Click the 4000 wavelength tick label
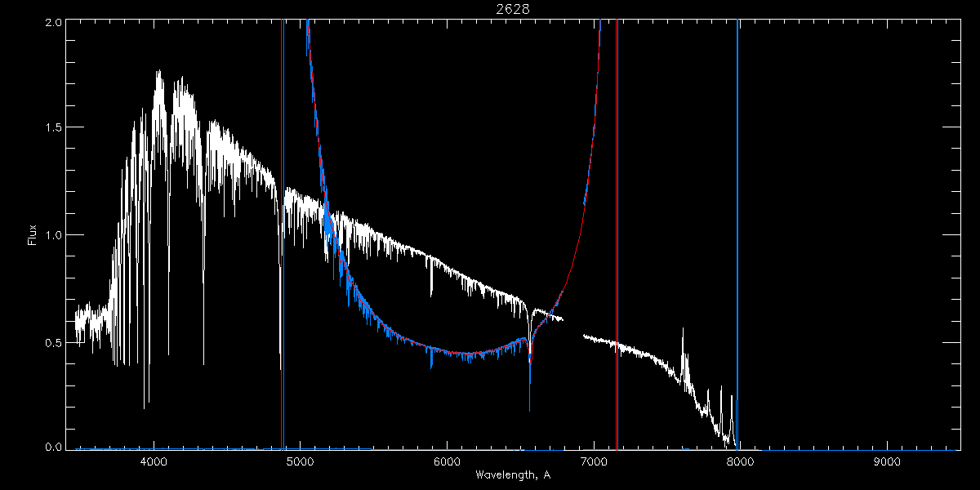980x490 pixels. click(154, 461)
